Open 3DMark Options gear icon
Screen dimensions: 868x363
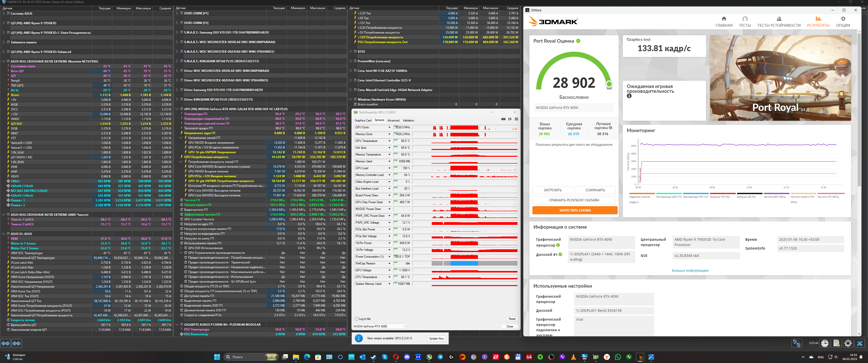tap(843, 19)
